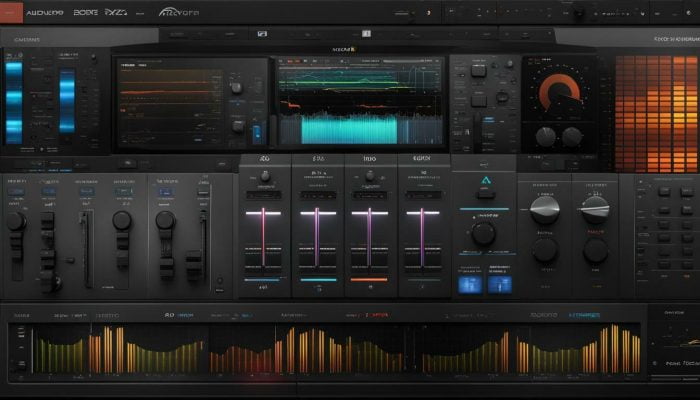
Task: Click the center black knob below teal line
Action: coord(483,233)
